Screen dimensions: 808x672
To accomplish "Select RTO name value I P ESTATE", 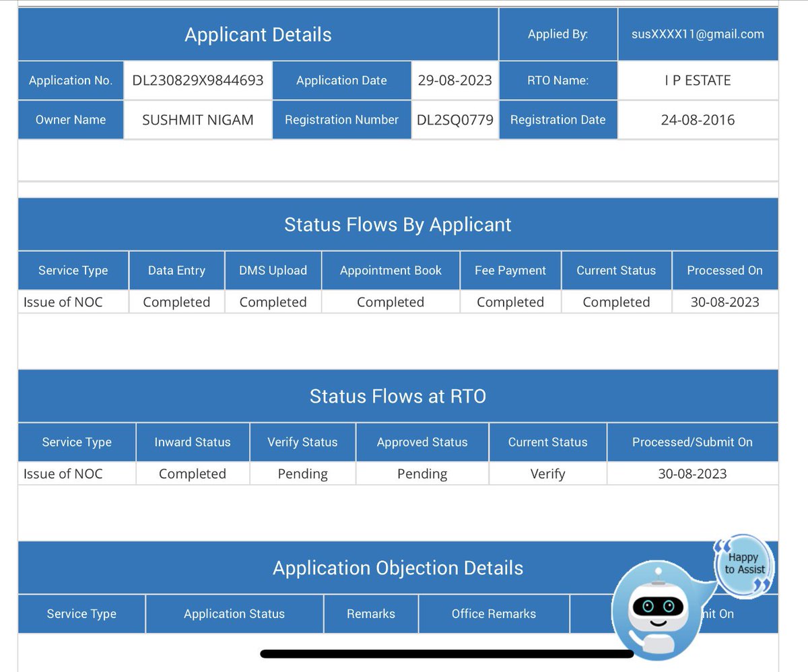I will (x=698, y=80).
